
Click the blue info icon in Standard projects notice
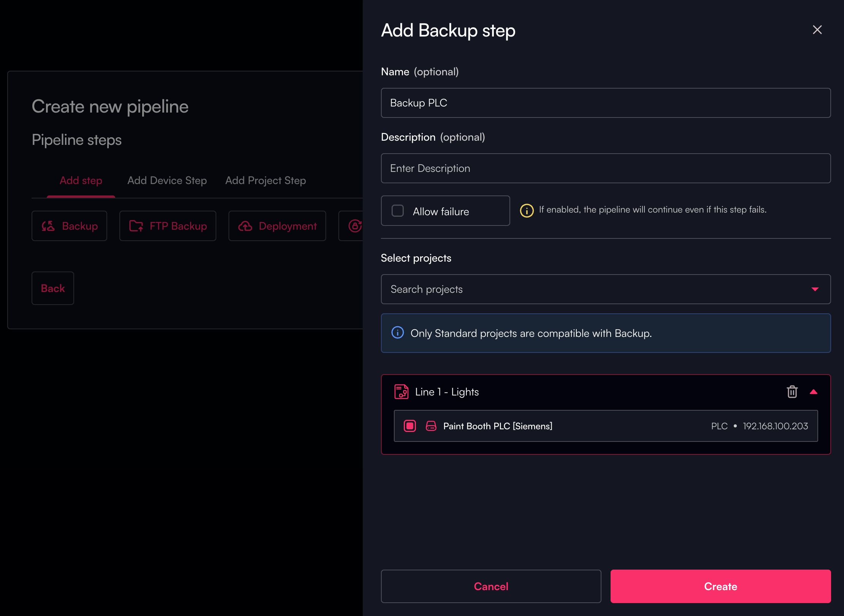(x=398, y=333)
